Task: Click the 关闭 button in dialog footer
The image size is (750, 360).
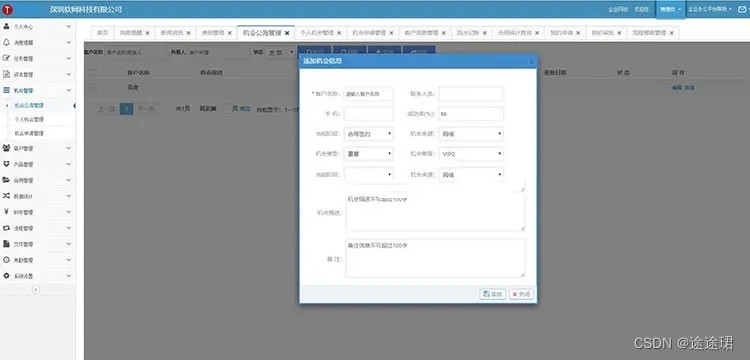Action: [x=521, y=294]
